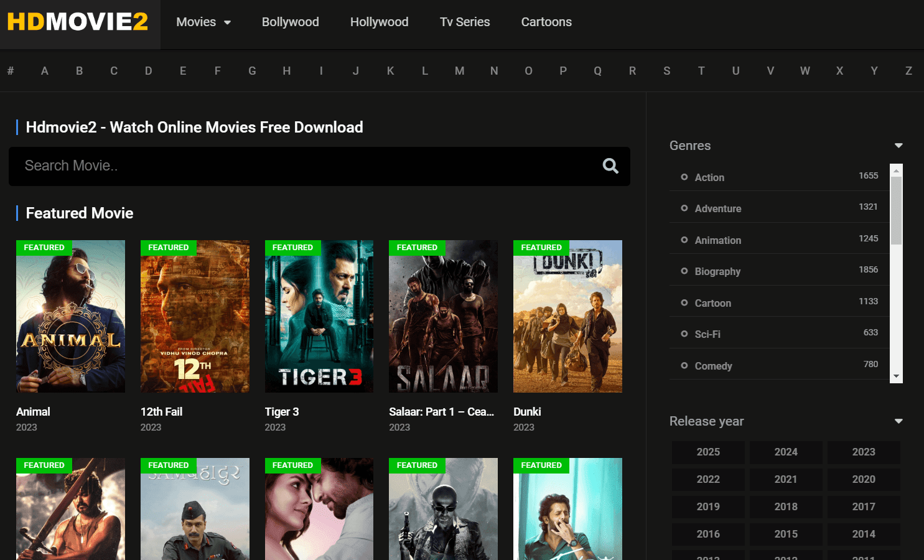This screenshot has height=560, width=924.
Task: Open the Tiger 3 movie poster
Action: click(319, 316)
